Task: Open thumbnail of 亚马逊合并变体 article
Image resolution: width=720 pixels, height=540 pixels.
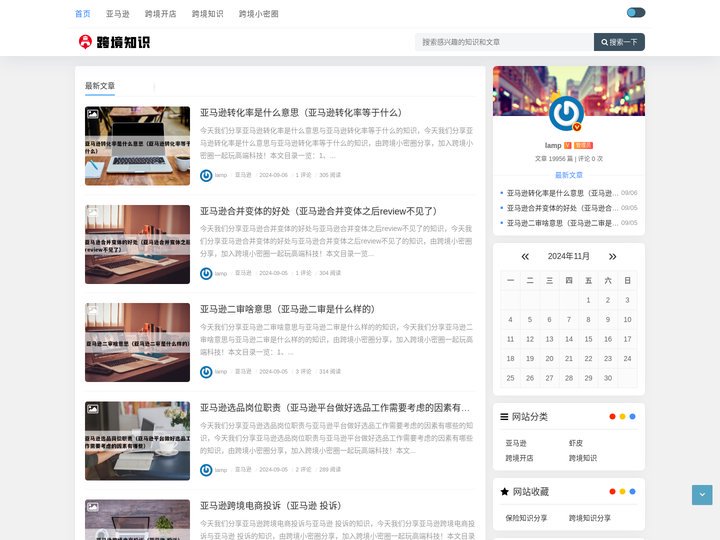Action: coord(137,244)
